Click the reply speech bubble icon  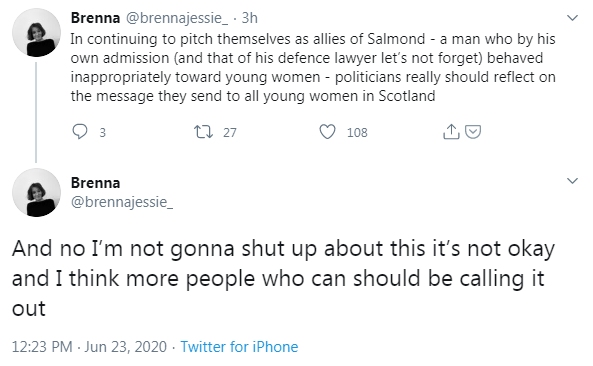point(80,132)
